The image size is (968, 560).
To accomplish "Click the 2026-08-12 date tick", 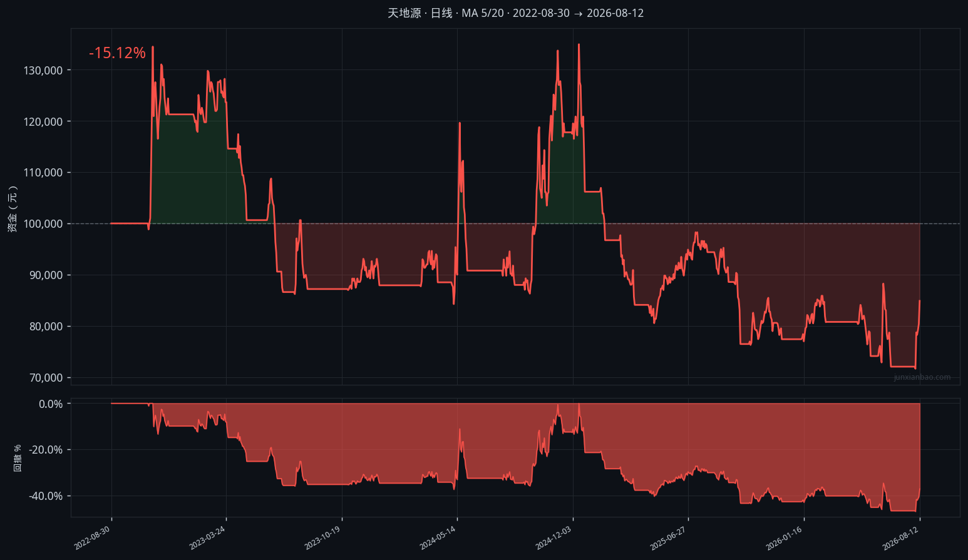I will (x=900, y=538).
